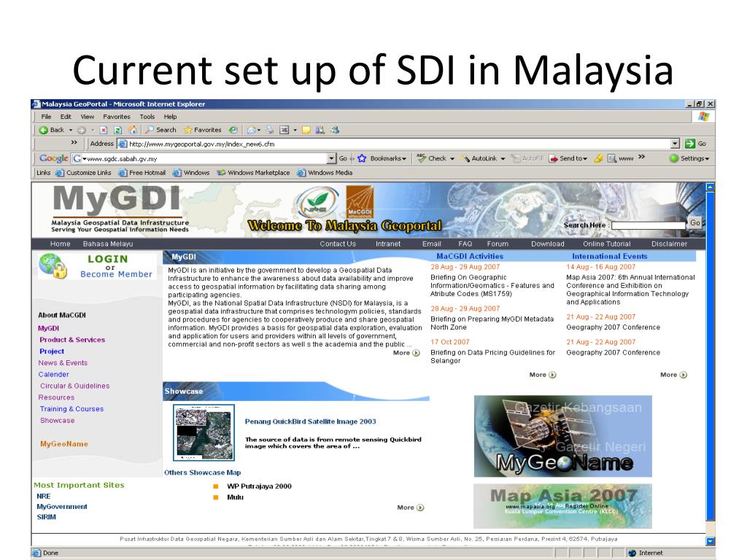Viewport: 747px width, 560px height.
Task: Click the yellow Discuss note icon
Action: 306,130
